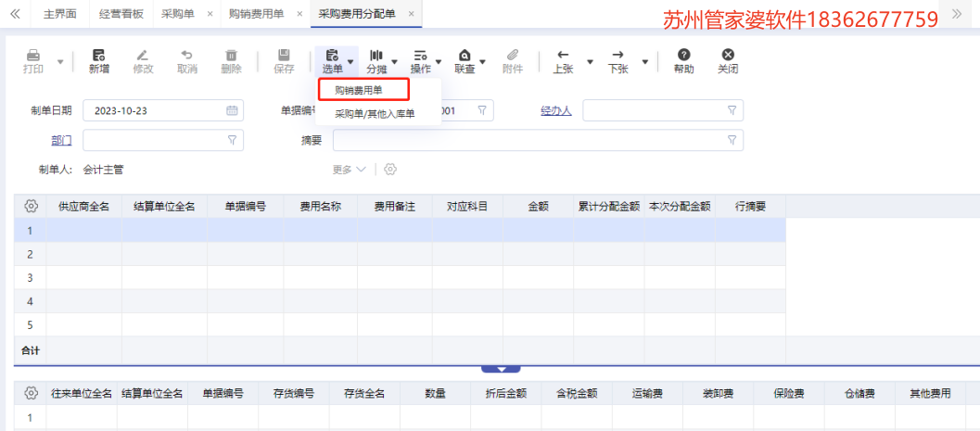Viewport: 980px width, 431px height.
Task: Click the 经办人 link label
Action: pos(556,111)
